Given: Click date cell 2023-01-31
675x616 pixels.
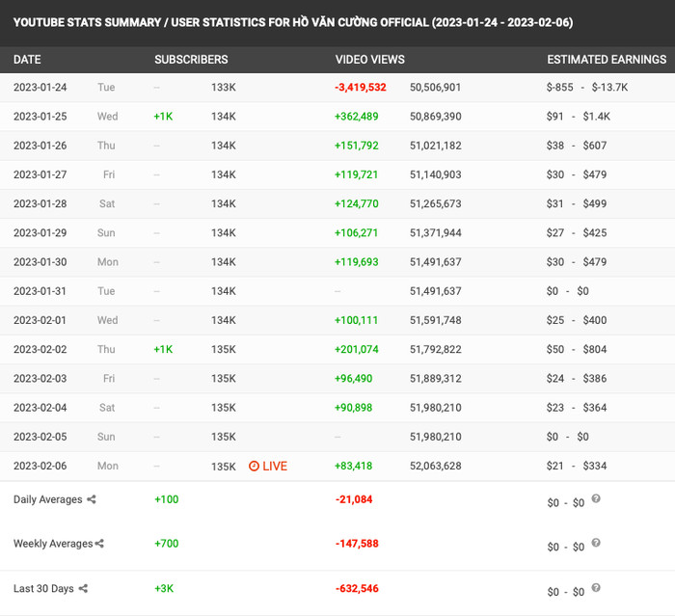Looking at the screenshot, I should coord(40,291).
